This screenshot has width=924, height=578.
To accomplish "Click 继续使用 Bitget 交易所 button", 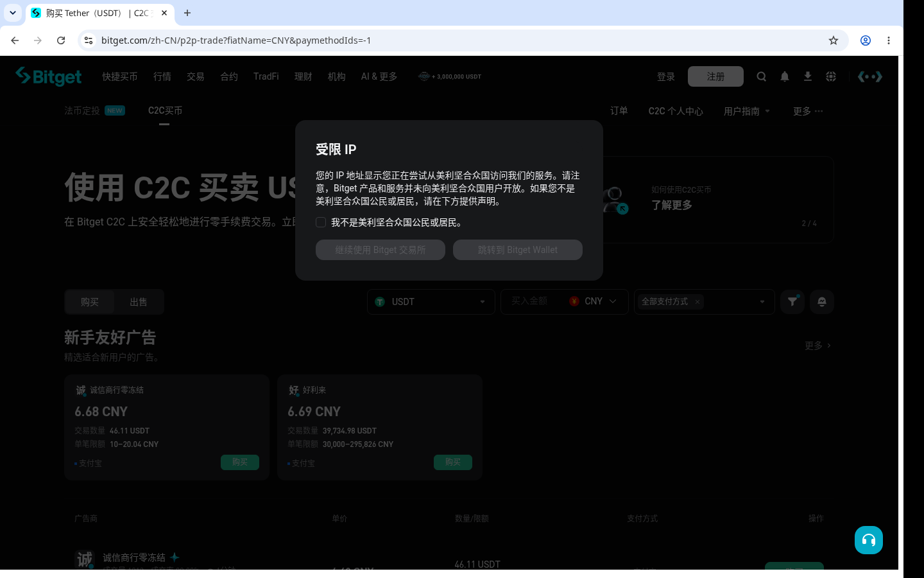I will pyautogui.click(x=381, y=250).
